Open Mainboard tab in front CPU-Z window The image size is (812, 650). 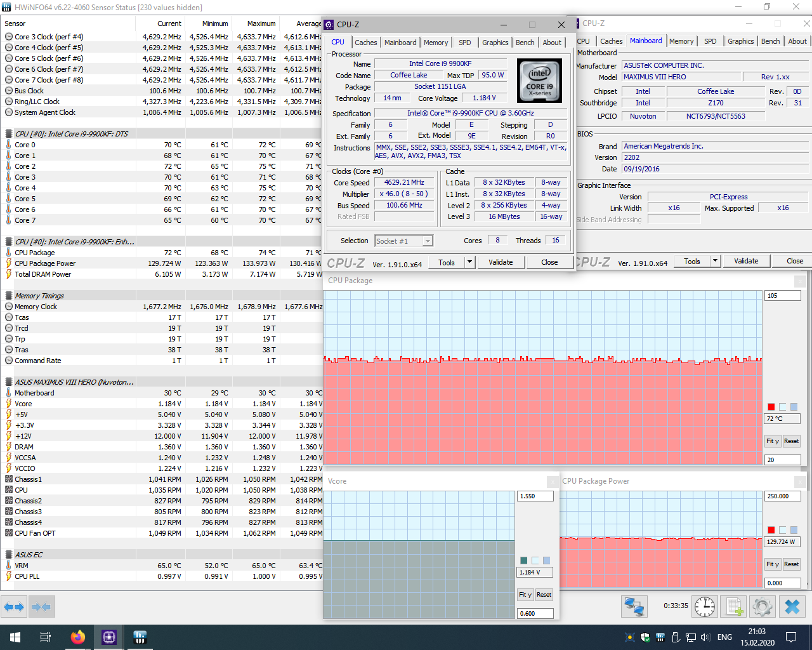[400, 43]
